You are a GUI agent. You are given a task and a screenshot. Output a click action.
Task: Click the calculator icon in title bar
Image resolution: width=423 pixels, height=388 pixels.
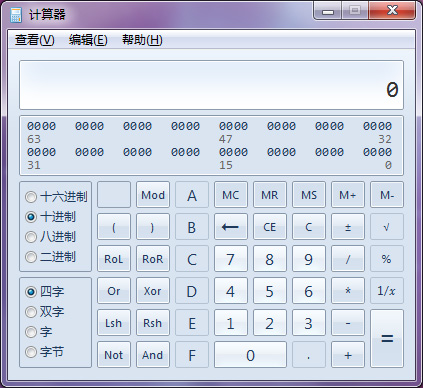(15, 15)
